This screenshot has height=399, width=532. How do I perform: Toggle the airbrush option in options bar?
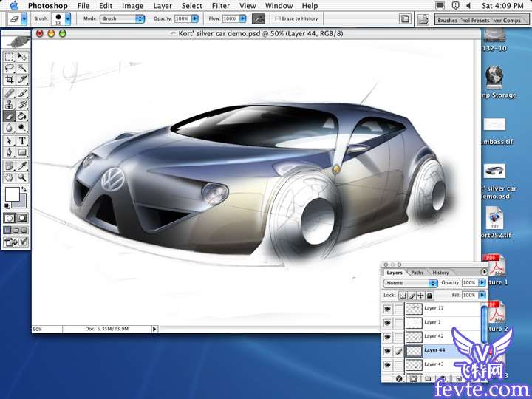click(x=258, y=18)
